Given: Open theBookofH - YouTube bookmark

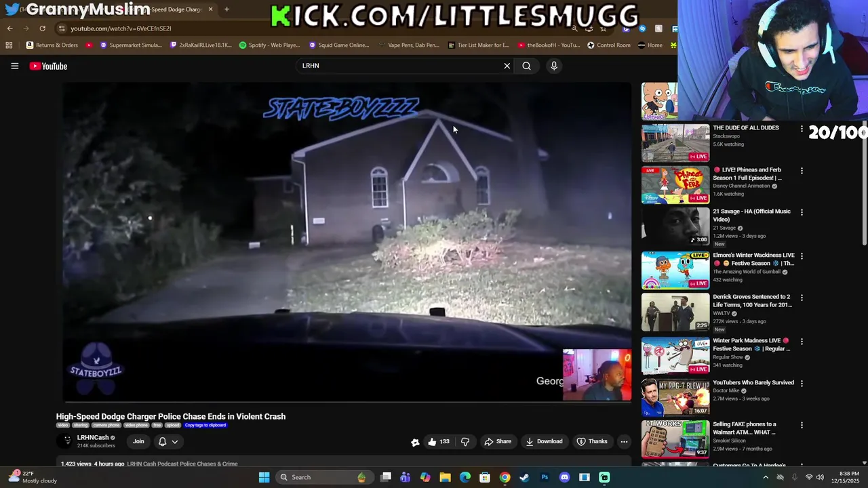Looking at the screenshot, I should click(548, 45).
